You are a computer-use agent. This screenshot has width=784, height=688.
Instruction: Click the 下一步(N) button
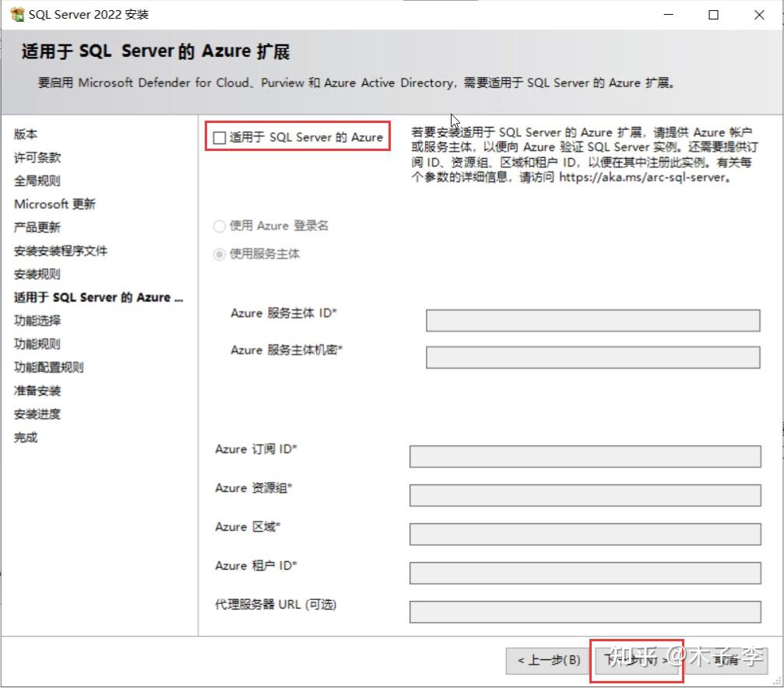(x=636, y=660)
